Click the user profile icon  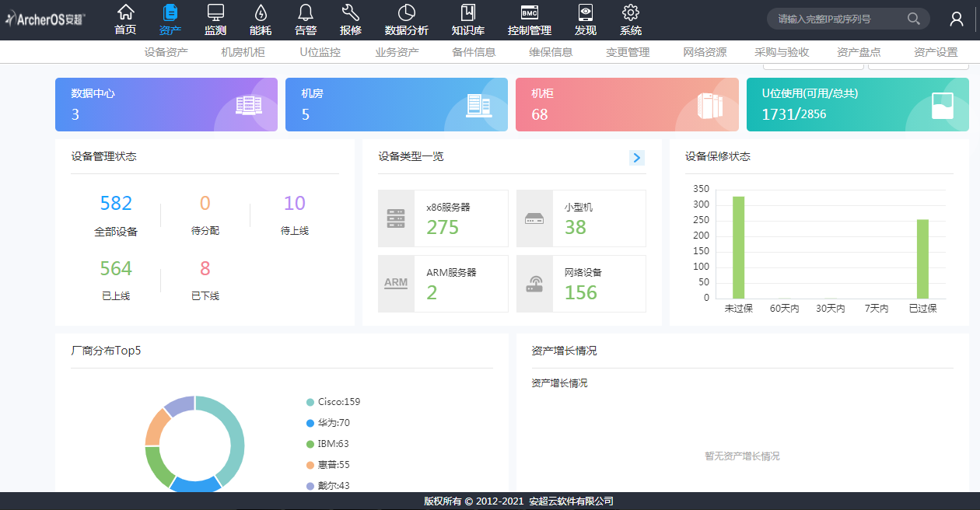[957, 19]
